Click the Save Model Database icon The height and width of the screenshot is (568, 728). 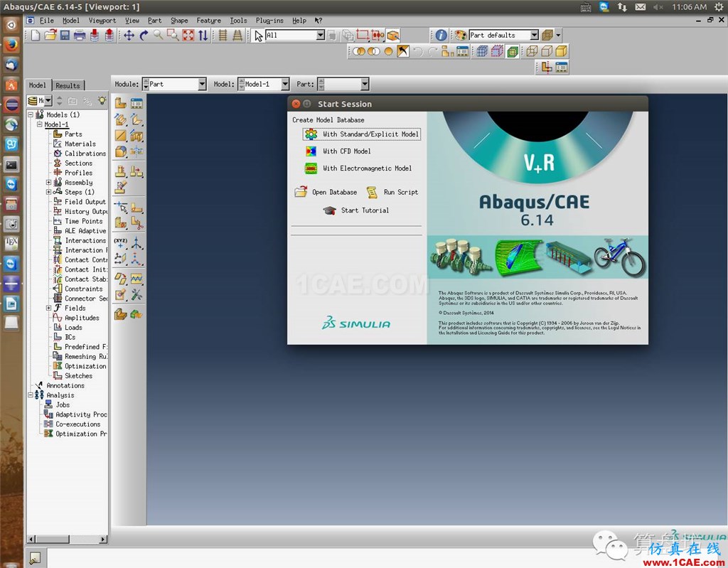click(65, 36)
